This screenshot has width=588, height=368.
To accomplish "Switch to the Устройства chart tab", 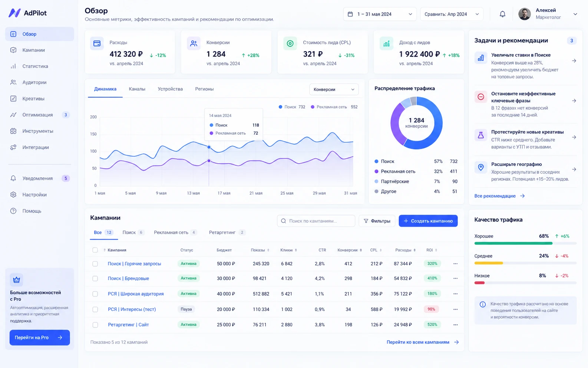I will 170,89.
